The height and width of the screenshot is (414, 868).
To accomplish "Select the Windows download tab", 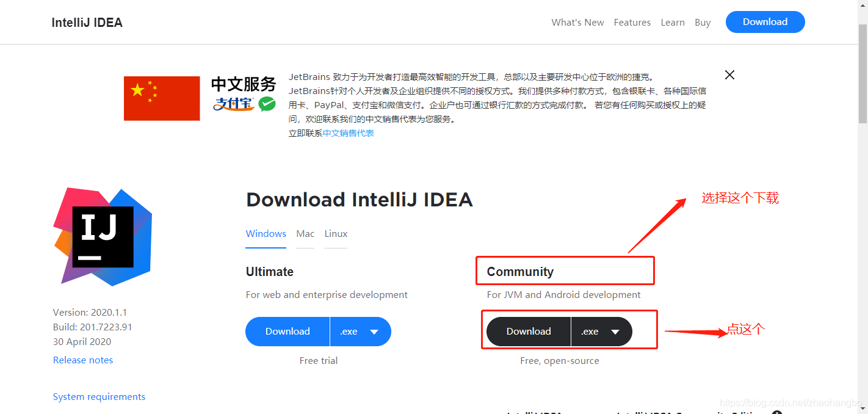I will pos(266,234).
